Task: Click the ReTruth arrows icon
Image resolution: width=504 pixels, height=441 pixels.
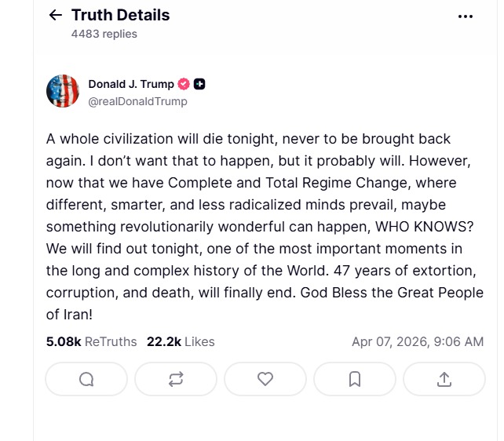Action: point(176,379)
